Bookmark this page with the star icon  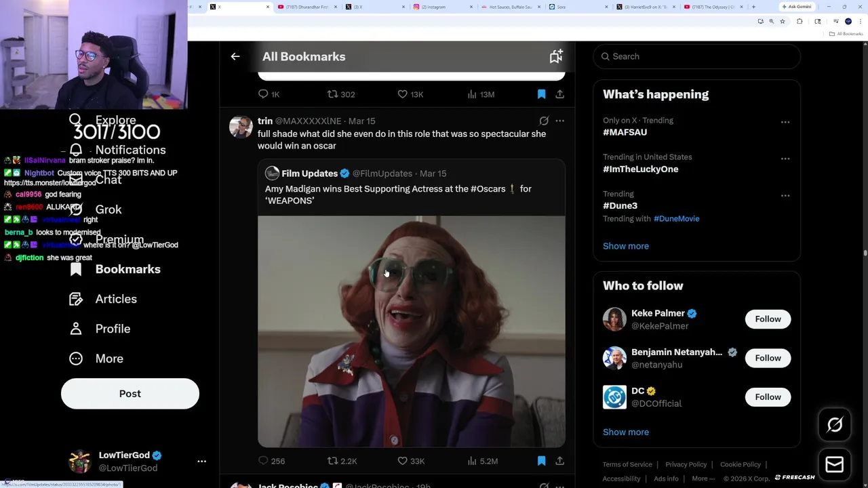click(x=782, y=22)
